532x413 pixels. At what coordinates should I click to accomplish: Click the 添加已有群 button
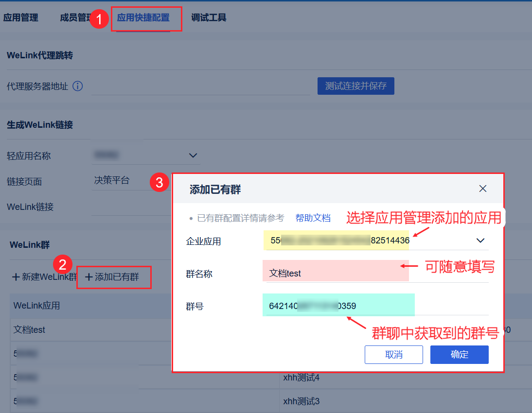click(112, 277)
